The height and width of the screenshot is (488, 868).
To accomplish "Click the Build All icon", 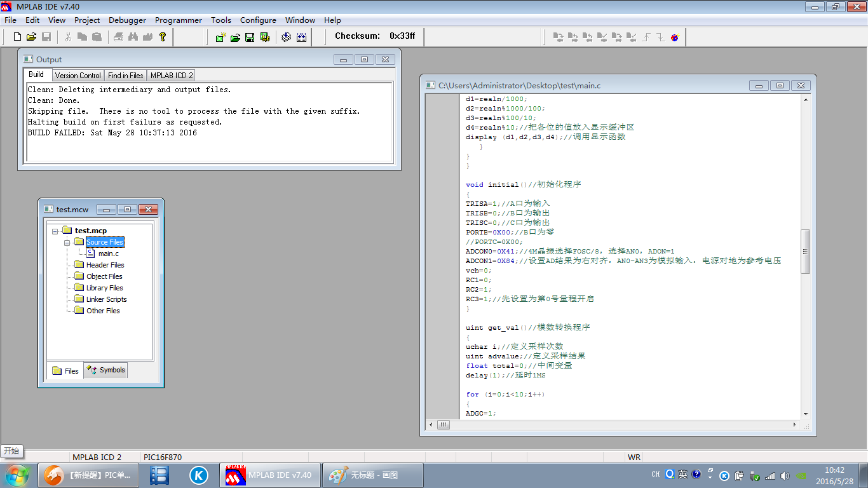I will (x=301, y=37).
